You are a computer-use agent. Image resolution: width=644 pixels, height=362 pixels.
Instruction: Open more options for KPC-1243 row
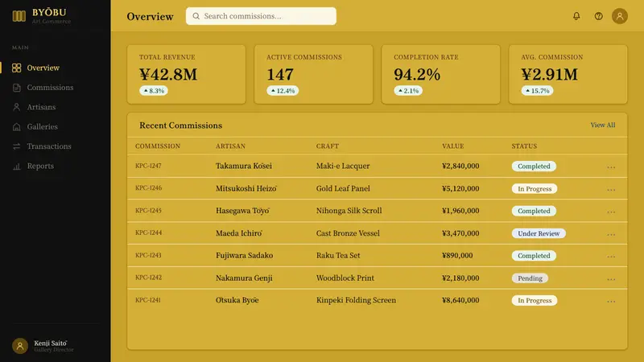click(x=611, y=256)
